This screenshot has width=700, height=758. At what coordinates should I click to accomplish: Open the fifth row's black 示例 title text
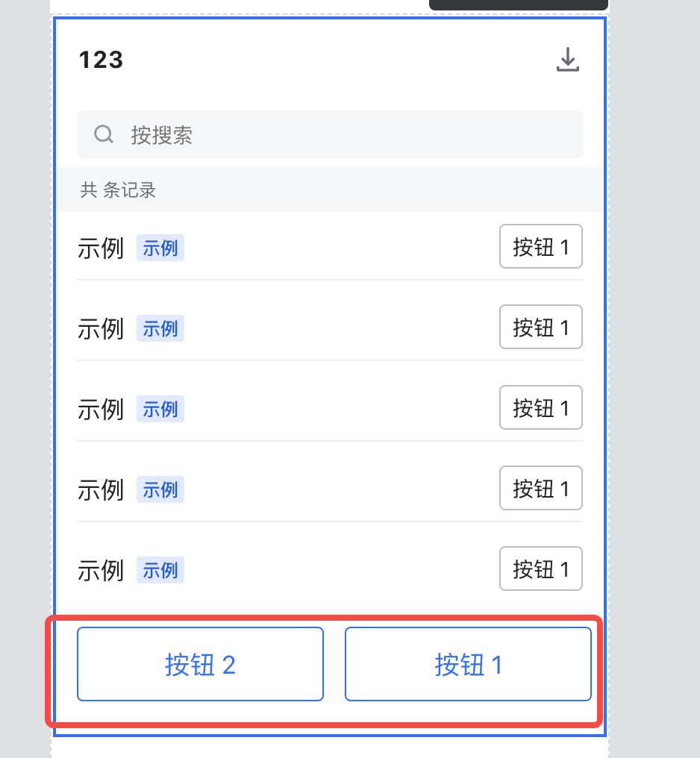click(x=101, y=571)
